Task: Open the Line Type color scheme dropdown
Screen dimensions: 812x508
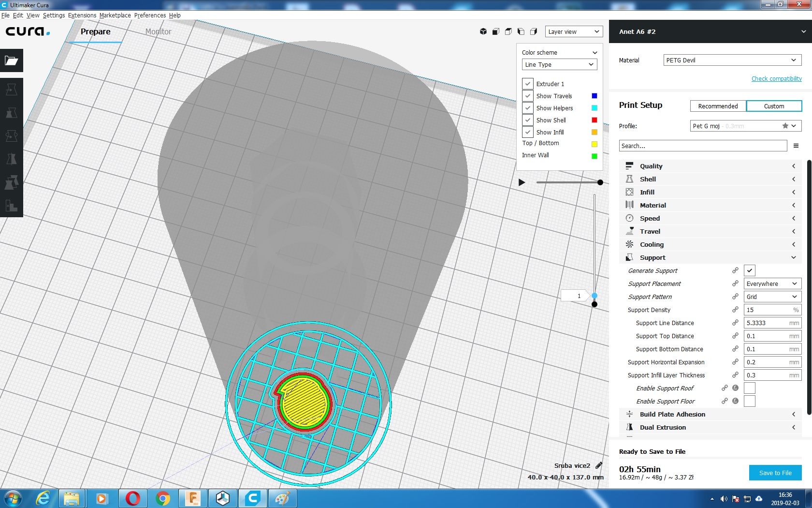Action: (x=560, y=64)
